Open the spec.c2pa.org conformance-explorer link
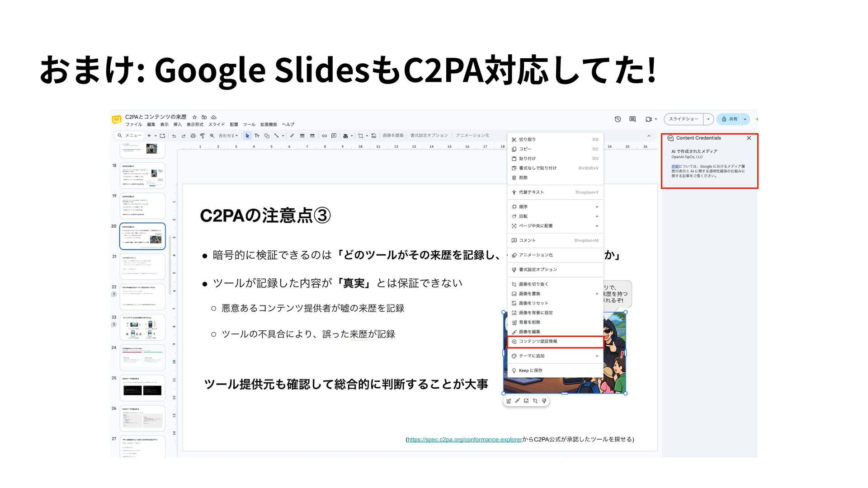Viewport: 868px width, 488px height. coord(465,440)
